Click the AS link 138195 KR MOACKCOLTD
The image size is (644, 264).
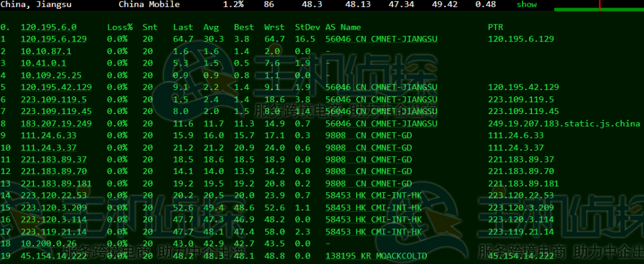pyautogui.click(x=375, y=256)
